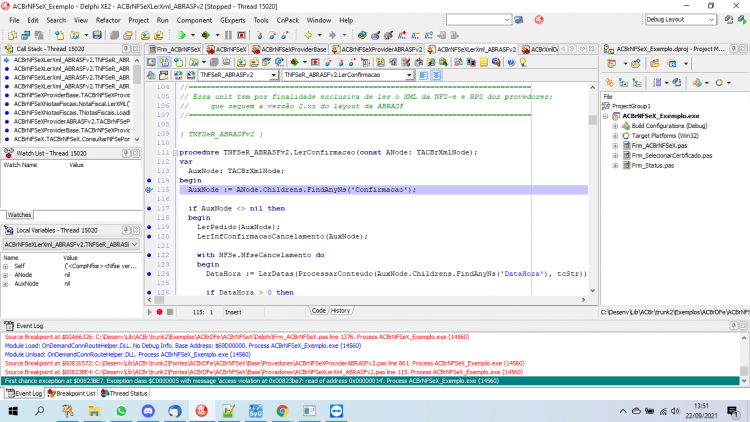
Task: Select Frm_SelecionarCertificado.pas in the project tree
Action: pos(672,155)
